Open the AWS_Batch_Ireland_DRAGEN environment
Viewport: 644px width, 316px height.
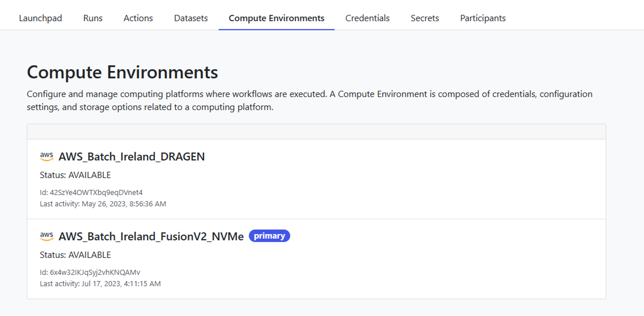pos(132,157)
